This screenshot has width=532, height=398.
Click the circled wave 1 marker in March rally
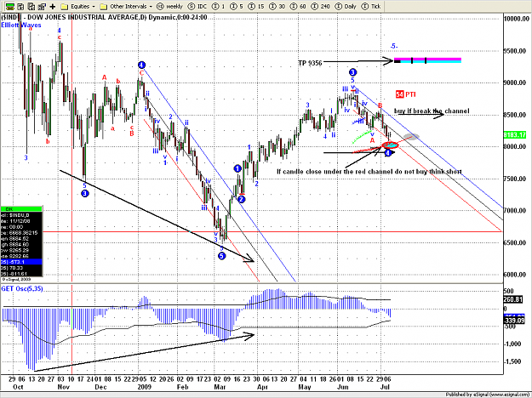[237, 168]
